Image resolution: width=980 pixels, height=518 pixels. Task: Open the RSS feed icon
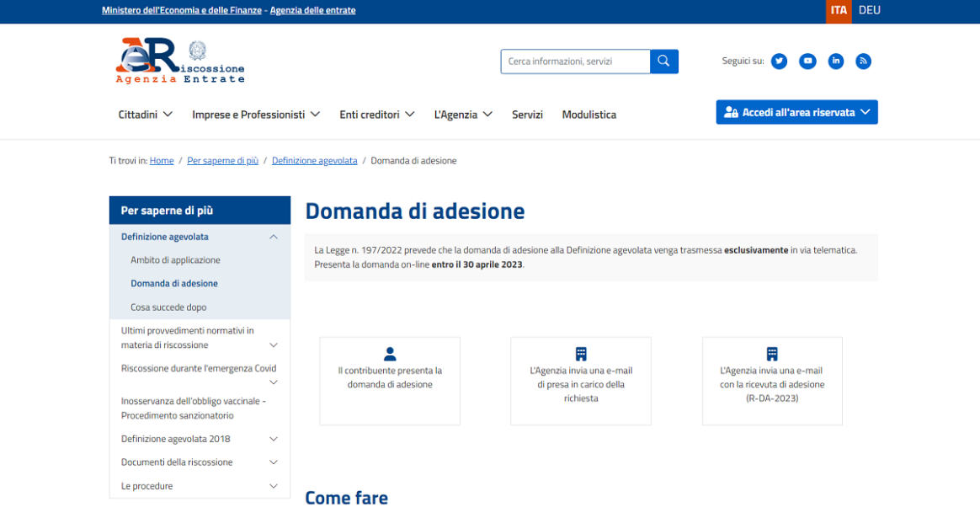coord(863,61)
